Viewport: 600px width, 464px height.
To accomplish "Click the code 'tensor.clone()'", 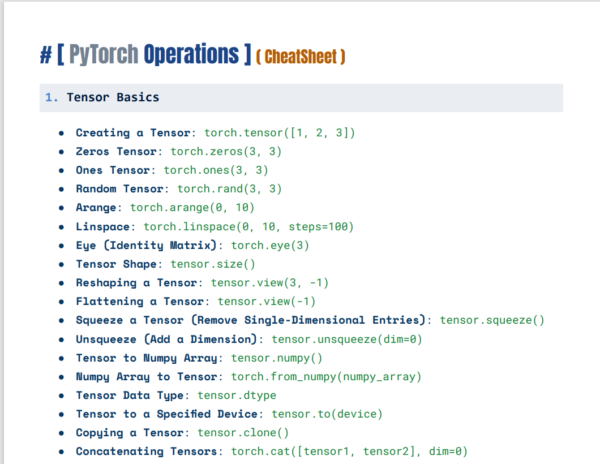I will tap(243, 433).
